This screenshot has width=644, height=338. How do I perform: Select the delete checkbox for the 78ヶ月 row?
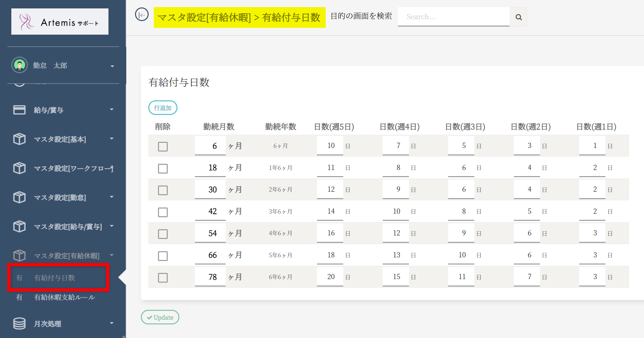(163, 277)
